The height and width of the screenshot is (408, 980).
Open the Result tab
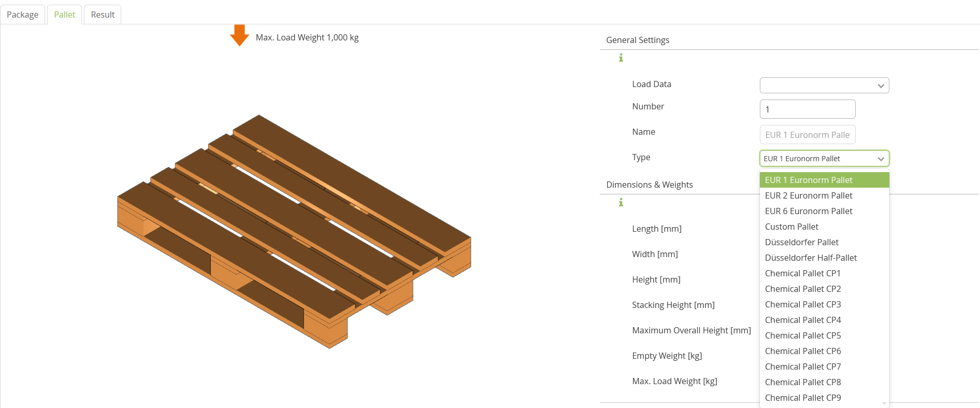[103, 15]
